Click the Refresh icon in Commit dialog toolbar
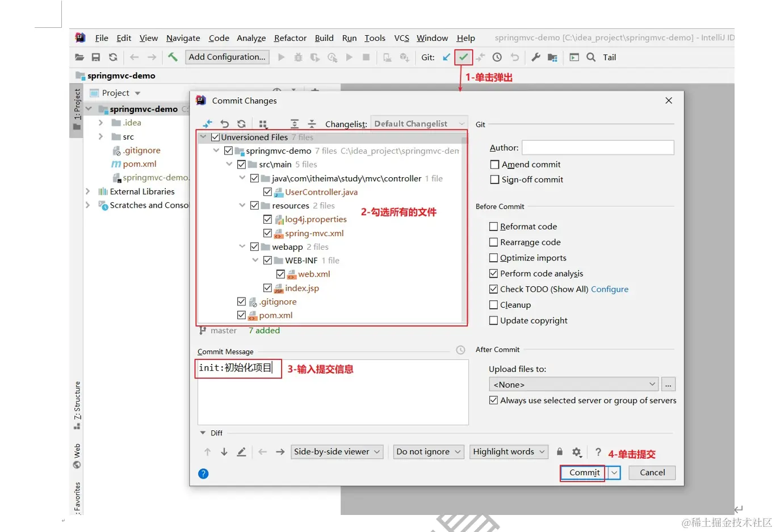The height and width of the screenshot is (532, 776). [x=241, y=124]
